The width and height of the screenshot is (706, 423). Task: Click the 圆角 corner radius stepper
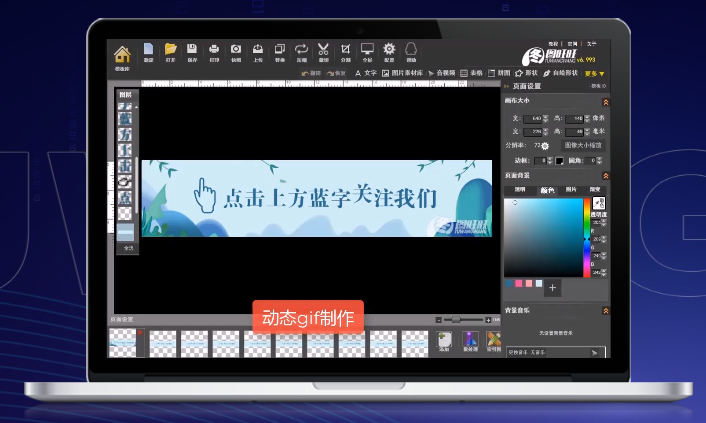point(599,161)
